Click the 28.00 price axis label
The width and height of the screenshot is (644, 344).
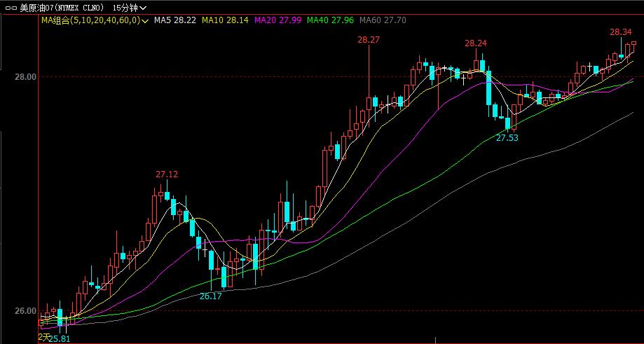[x=26, y=77]
